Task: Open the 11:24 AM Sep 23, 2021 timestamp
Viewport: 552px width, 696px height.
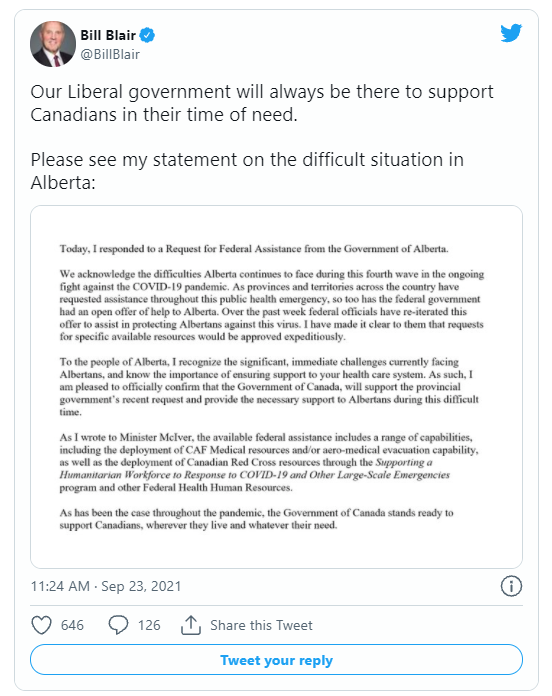Action: 106,586
